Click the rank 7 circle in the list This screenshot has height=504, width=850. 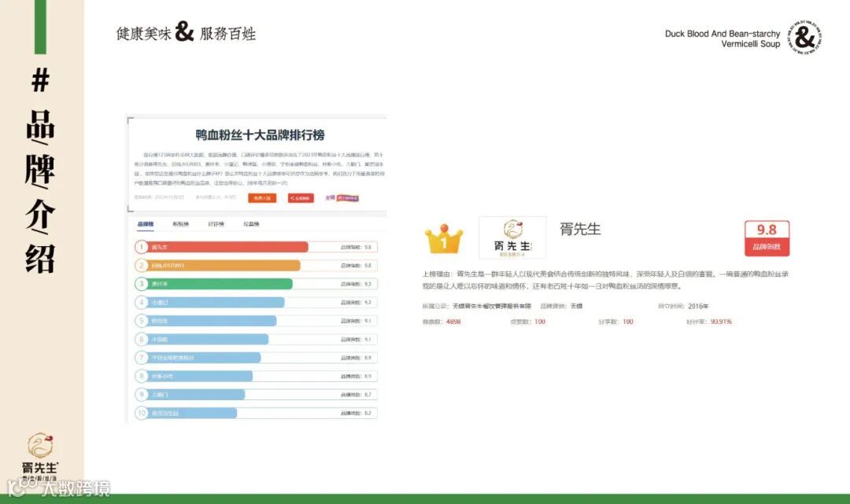click(x=142, y=357)
